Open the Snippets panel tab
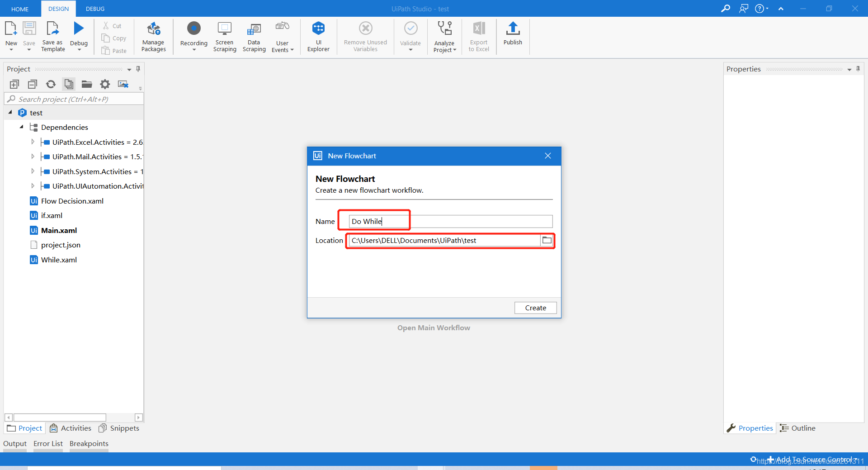Image resolution: width=868 pixels, height=470 pixels. 119,428
